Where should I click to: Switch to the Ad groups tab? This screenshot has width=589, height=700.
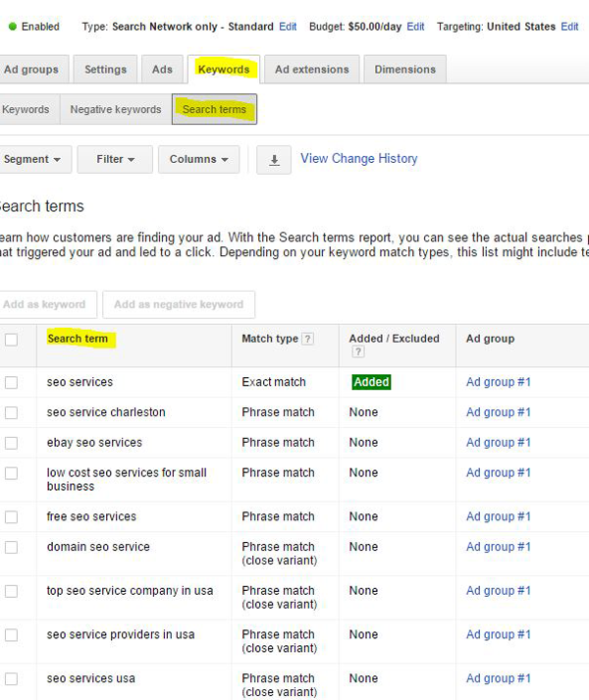32,70
